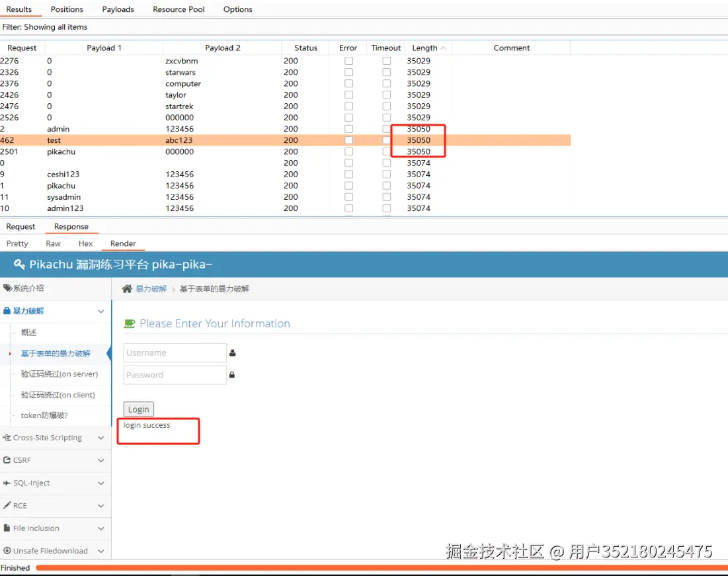Screen dimensions: 728x576
Task: Expand CSRF section chevron
Action: point(101,460)
